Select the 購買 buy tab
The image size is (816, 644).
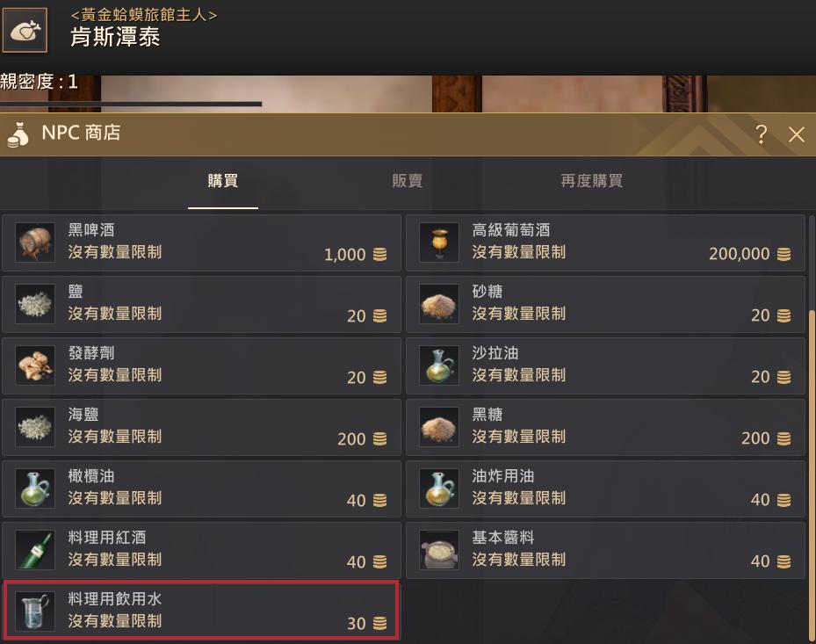coord(223,181)
